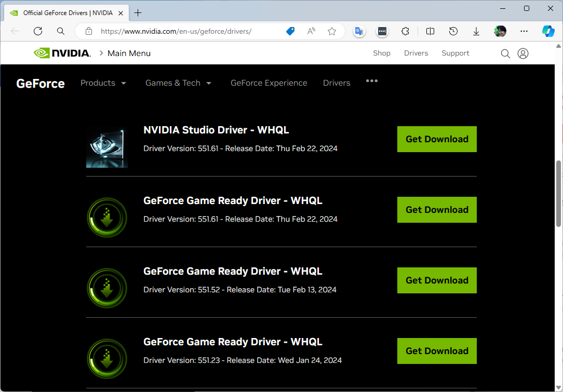This screenshot has height=392, width=563.
Task: Activate the read aloud icon
Action: pyautogui.click(x=311, y=31)
